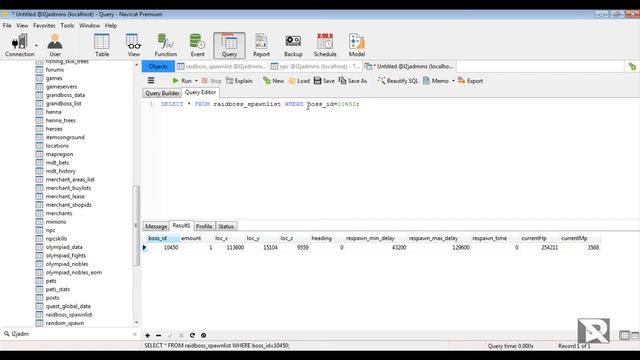Delete record with minus icon
The height and width of the screenshot is (360, 640).
pos(158,336)
